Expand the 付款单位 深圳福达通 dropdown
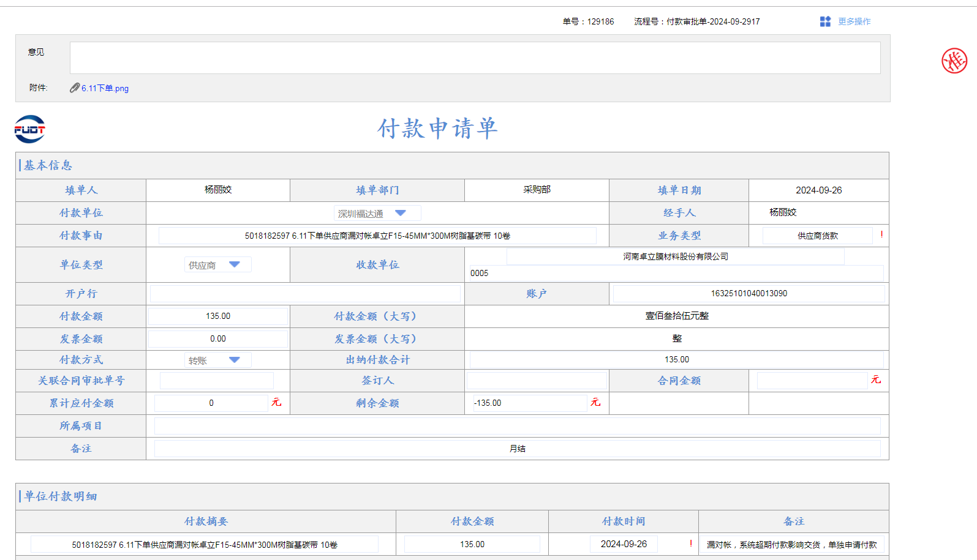The image size is (977, 560). [x=377, y=213]
